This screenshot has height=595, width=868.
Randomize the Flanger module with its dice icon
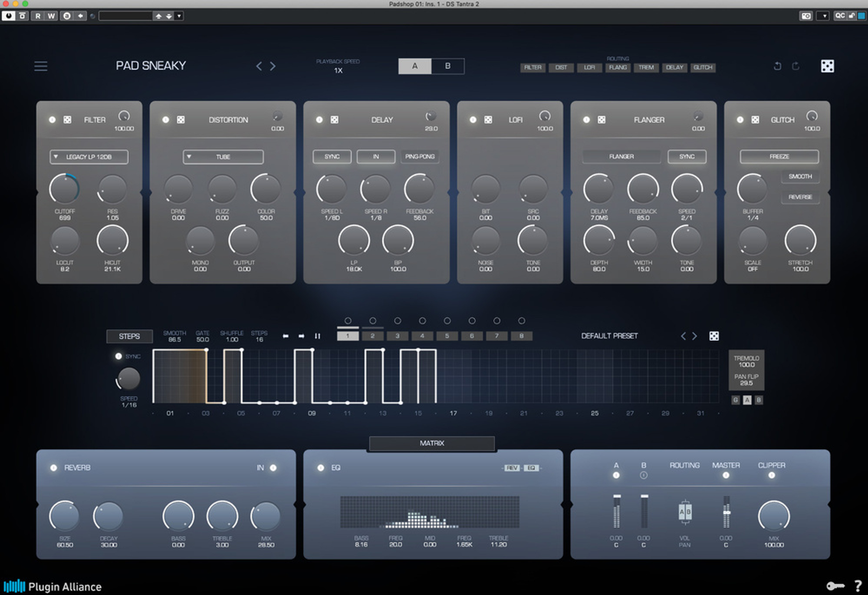coord(601,119)
